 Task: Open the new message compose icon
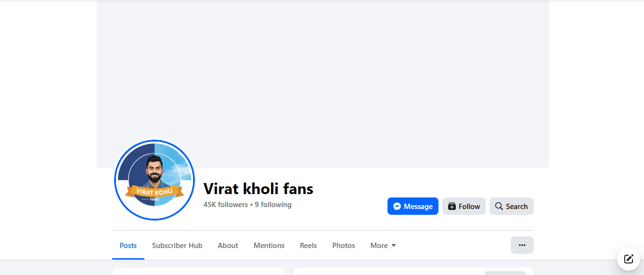click(x=629, y=259)
